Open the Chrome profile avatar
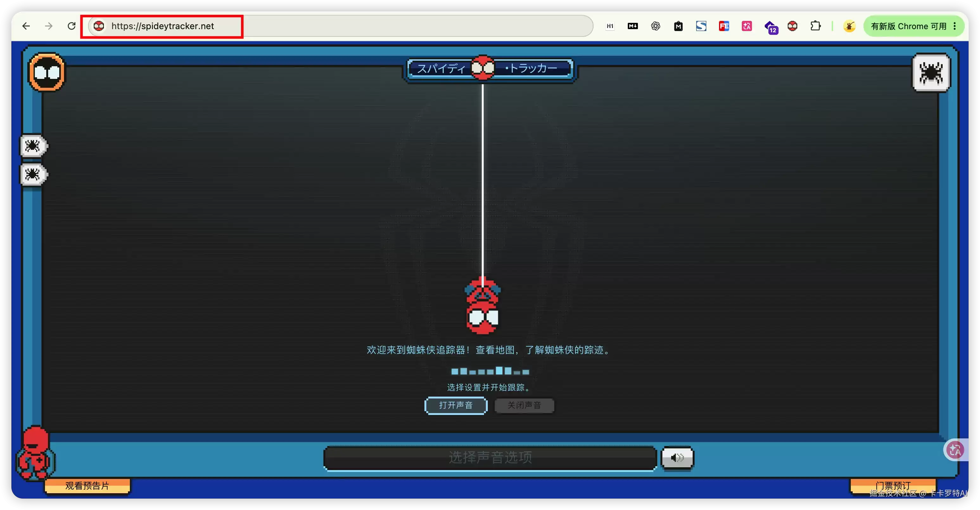 coord(849,26)
